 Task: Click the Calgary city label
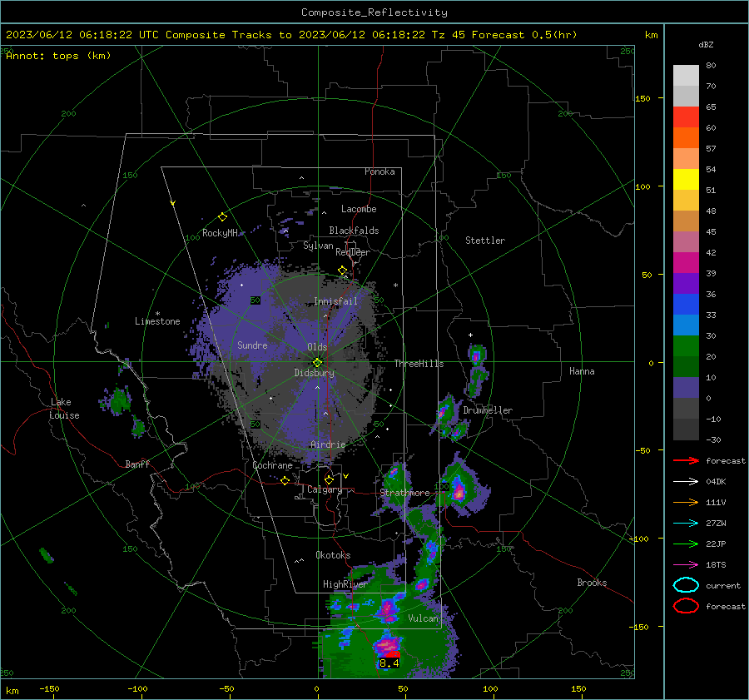(x=325, y=489)
